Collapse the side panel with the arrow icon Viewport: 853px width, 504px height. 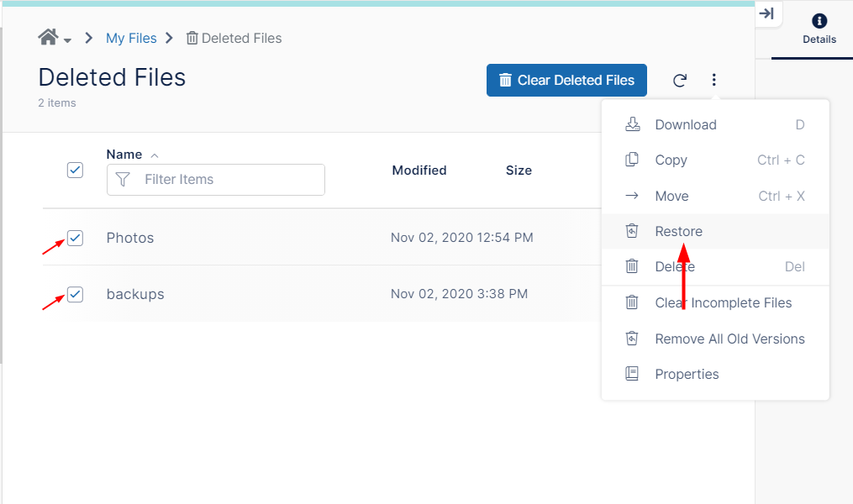click(766, 13)
